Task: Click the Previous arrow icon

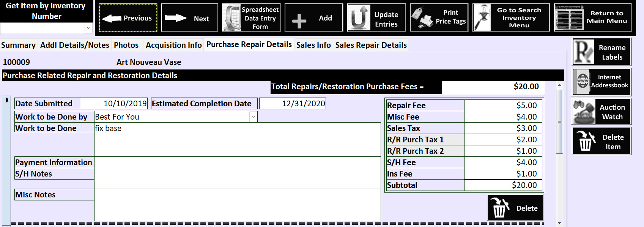Action: 112,18
